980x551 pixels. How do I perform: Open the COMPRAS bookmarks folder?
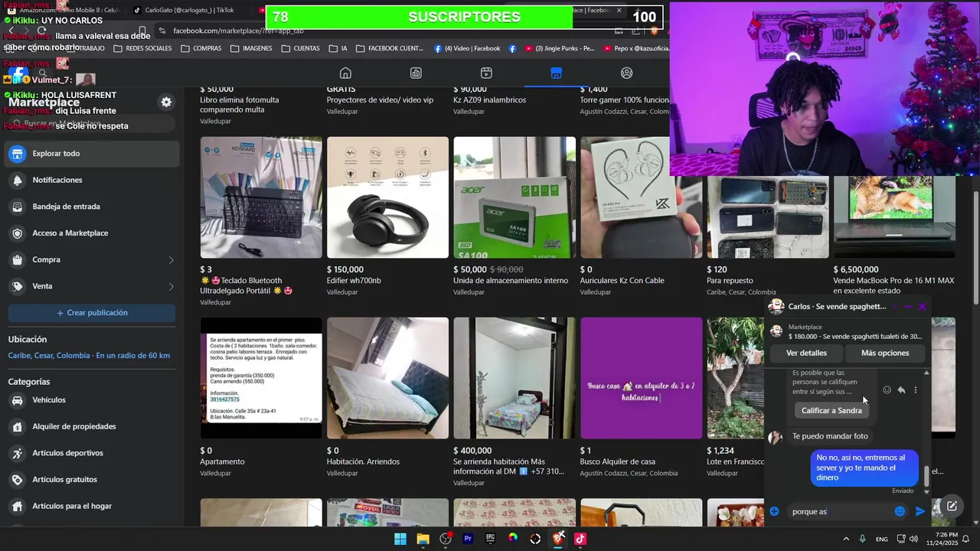201,48
